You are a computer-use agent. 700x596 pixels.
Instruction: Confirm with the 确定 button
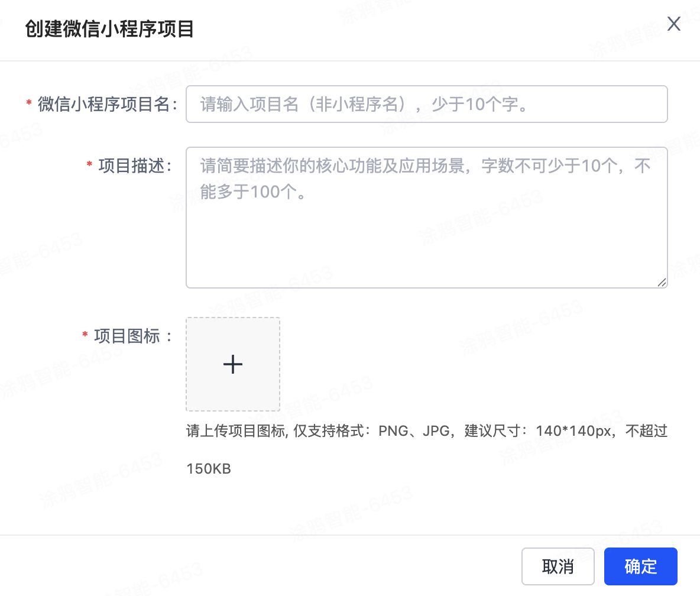click(641, 566)
